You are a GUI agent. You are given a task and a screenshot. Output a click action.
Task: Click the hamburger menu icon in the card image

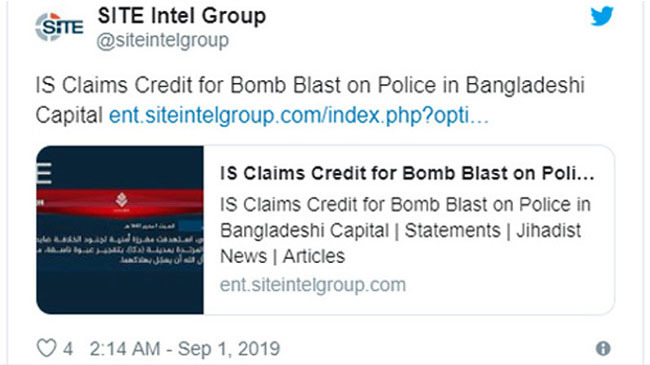click(44, 173)
